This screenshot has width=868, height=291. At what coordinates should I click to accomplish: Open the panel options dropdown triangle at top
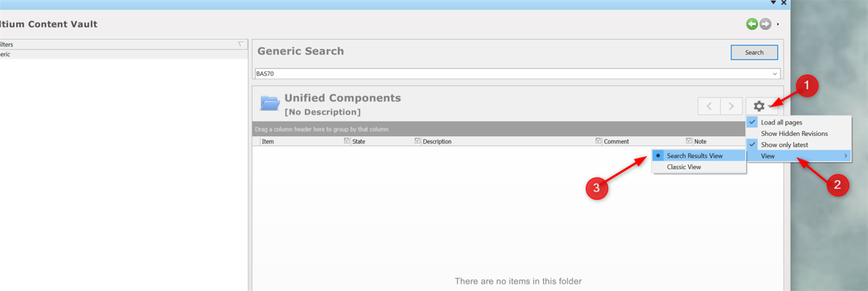773,3
